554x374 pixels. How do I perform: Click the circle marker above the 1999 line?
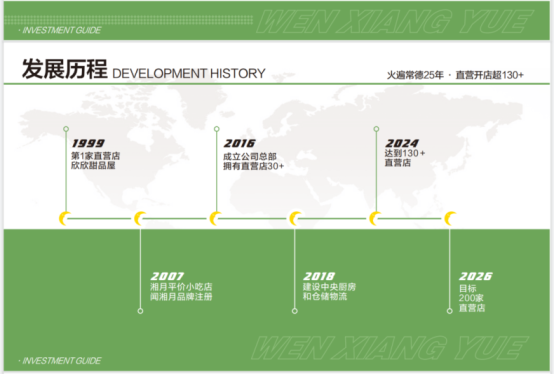click(66, 129)
